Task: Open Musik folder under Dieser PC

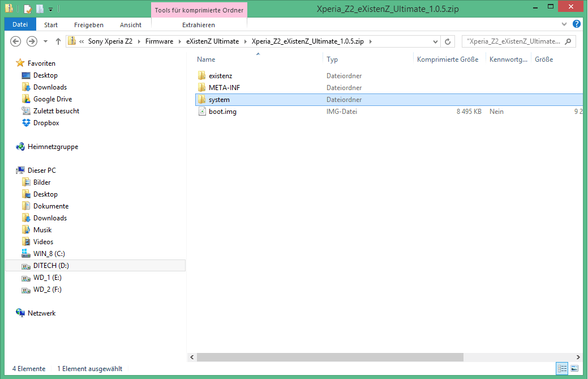Action: (x=42, y=230)
